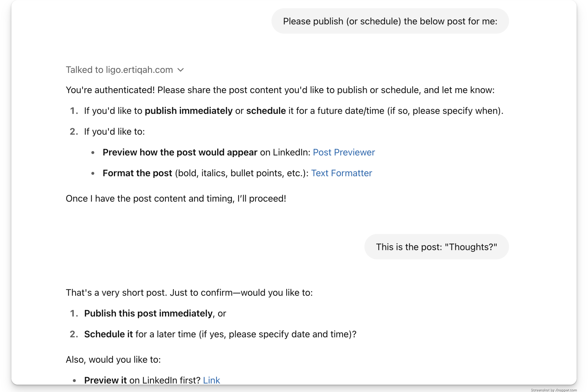
Task: Click the Talked to ligo.ertiqah.com label
Action: 119,70
